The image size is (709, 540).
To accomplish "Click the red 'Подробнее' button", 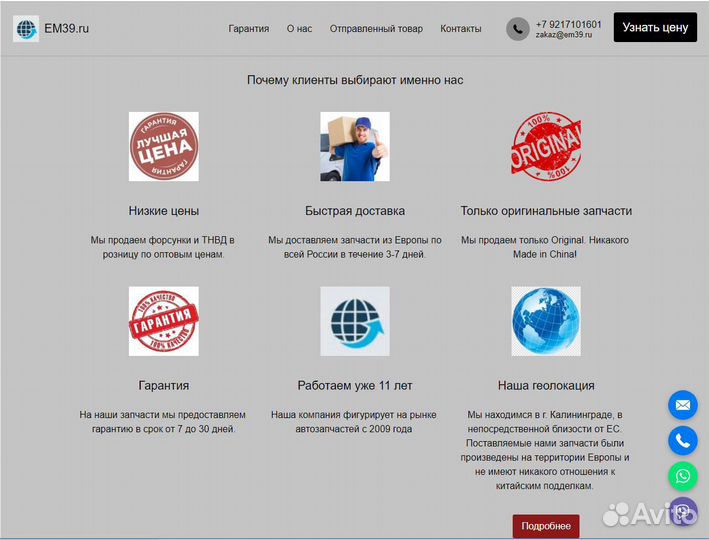I will coord(546,526).
